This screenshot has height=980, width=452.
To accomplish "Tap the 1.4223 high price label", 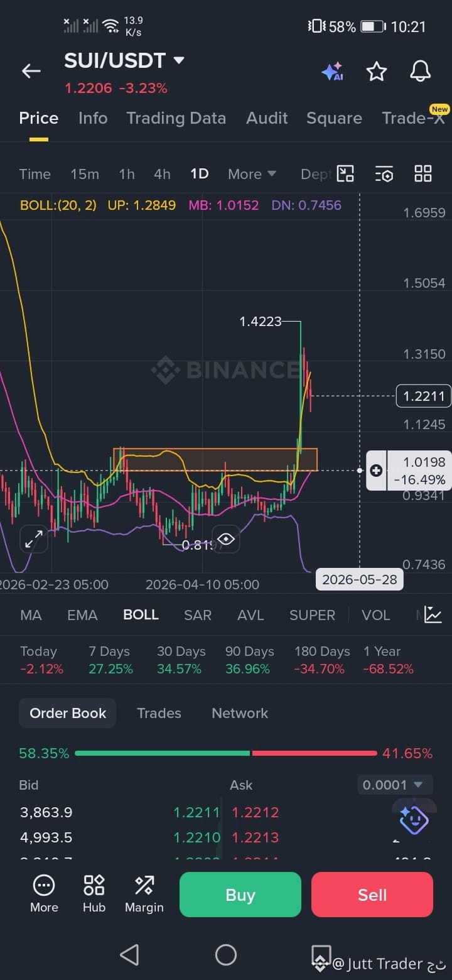I will tap(261, 322).
